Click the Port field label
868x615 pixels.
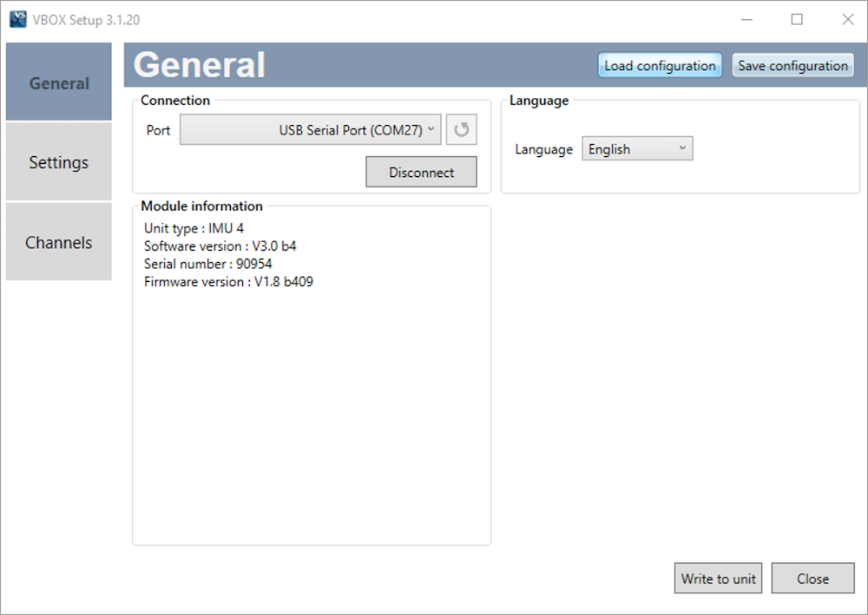(158, 130)
